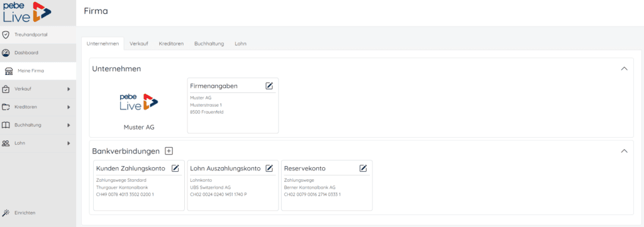Open Einrichten setup wizard

pyautogui.click(x=38, y=213)
